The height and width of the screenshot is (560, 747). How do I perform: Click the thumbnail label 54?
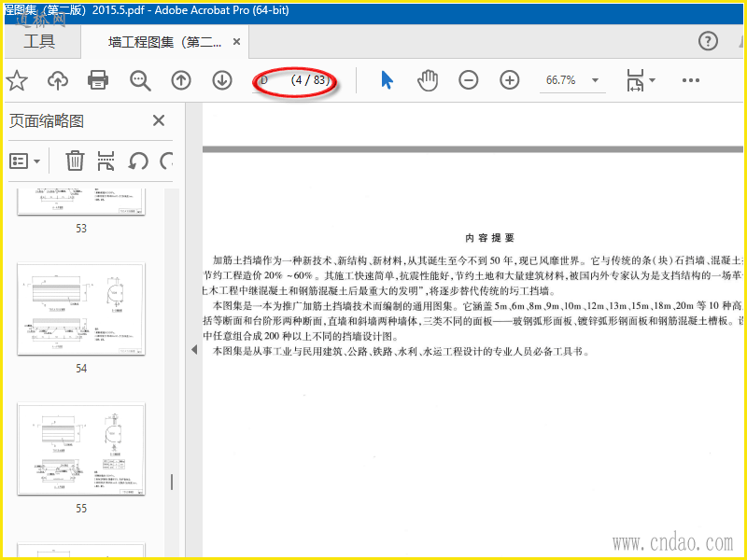[81, 368]
